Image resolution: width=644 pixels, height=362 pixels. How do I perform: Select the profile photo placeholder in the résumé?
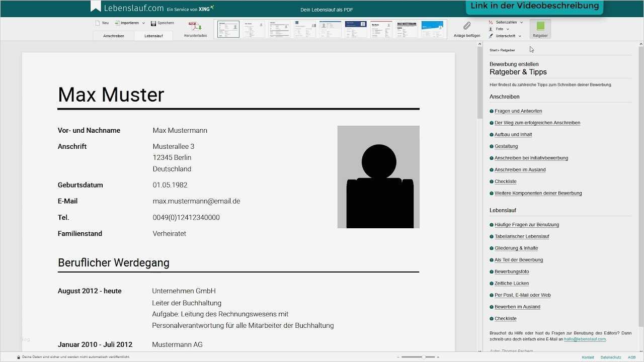(378, 177)
